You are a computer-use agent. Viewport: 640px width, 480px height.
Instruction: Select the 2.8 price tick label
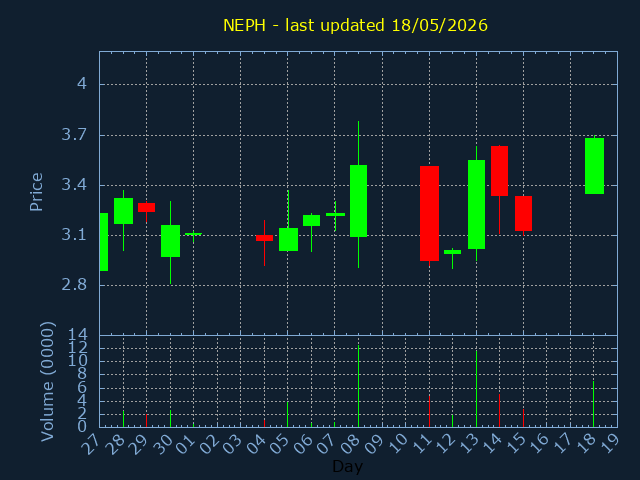click(x=74, y=284)
